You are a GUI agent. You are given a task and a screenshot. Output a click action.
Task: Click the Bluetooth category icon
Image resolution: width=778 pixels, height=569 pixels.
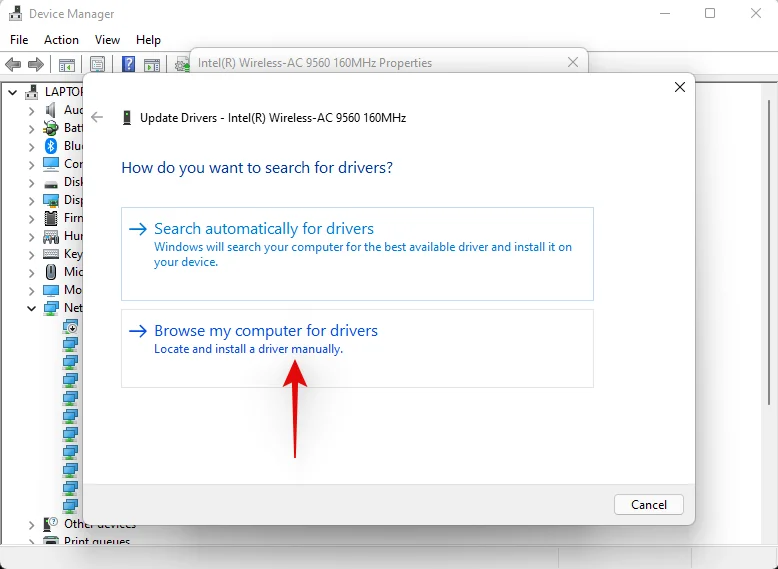click(51, 146)
